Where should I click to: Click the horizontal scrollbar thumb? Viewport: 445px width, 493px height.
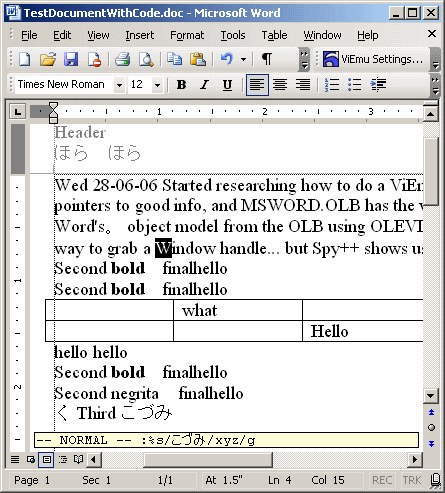tap(208, 460)
